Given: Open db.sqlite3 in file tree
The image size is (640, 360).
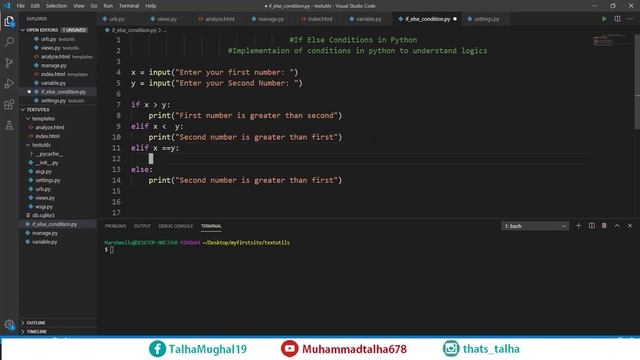Looking at the screenshot, I should pyautogui.click(x=58, y=215).
